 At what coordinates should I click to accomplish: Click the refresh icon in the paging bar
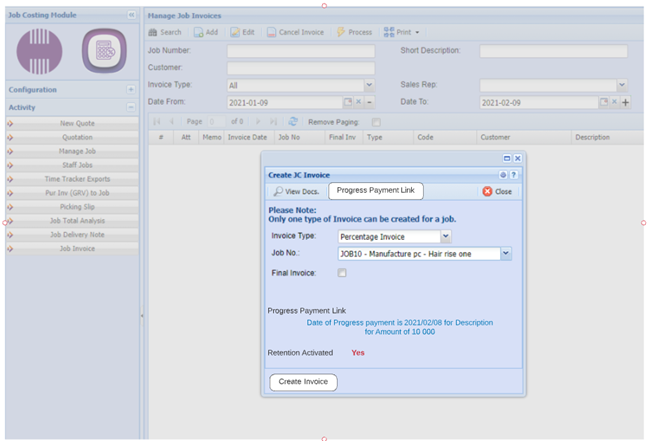click(293, 121)
